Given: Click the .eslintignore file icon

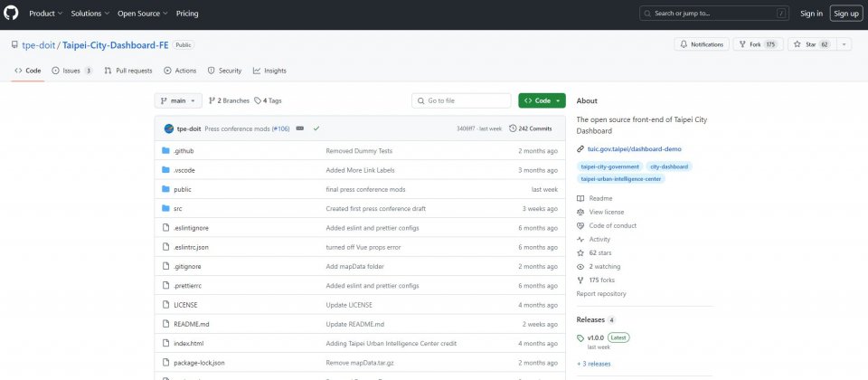Looking at the screenshot, I should (165, 228).
